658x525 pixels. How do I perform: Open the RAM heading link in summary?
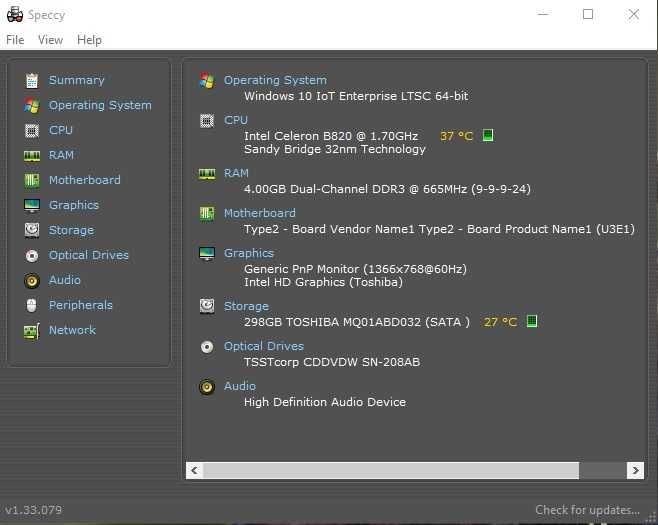coord(236,173)
